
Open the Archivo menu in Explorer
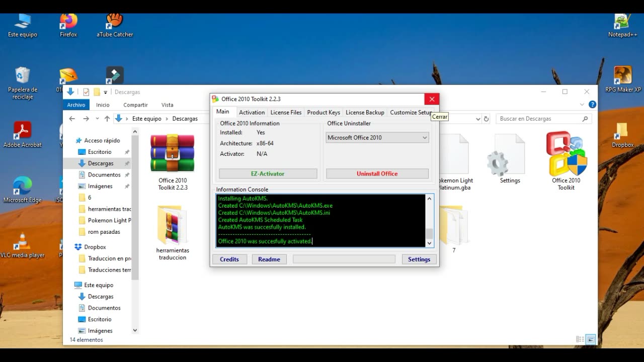[x=76, y=105]
